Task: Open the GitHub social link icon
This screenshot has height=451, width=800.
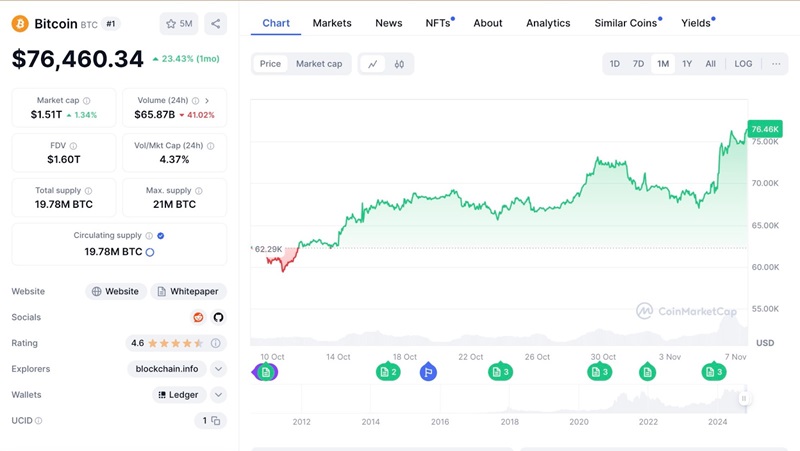Action: click(218, 317)
